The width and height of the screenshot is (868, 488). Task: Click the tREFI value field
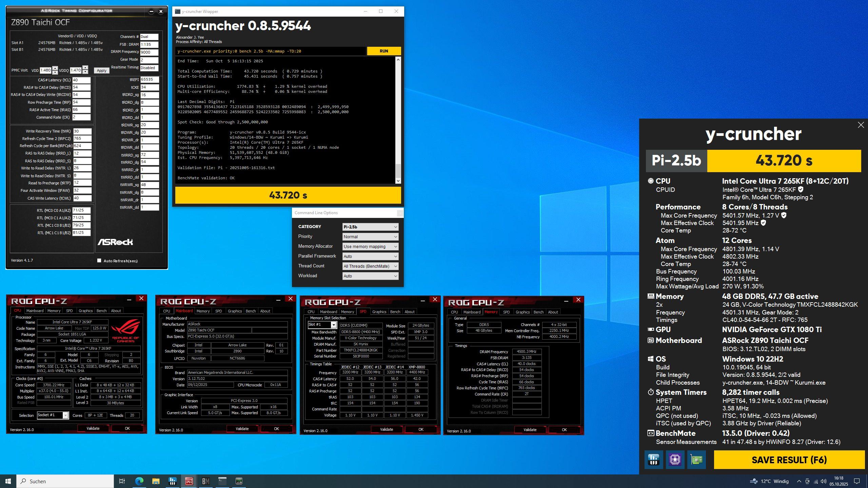coord(149,80)
